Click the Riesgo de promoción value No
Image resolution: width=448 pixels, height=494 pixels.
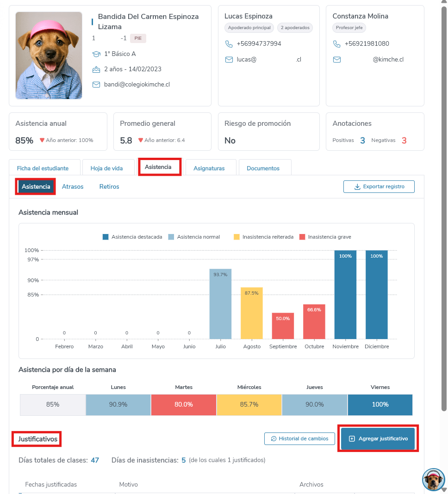pos(230,141)
